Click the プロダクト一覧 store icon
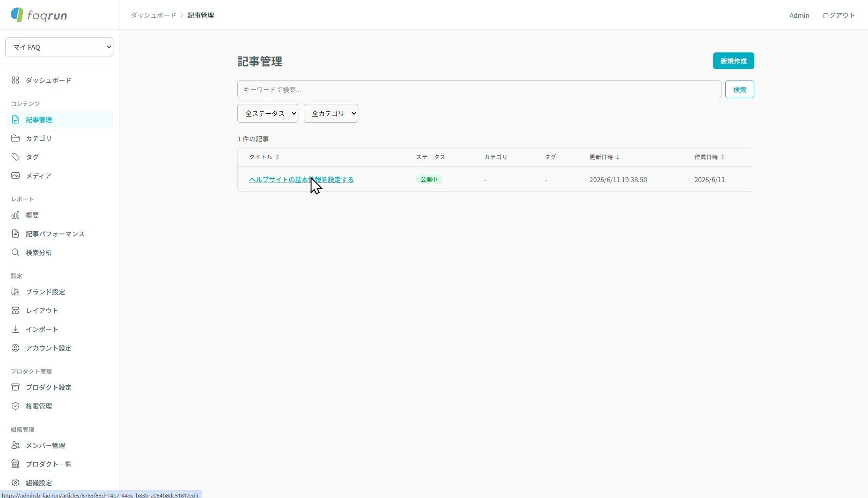Screen dimensions: 868x498 click(x=15, y=464)
